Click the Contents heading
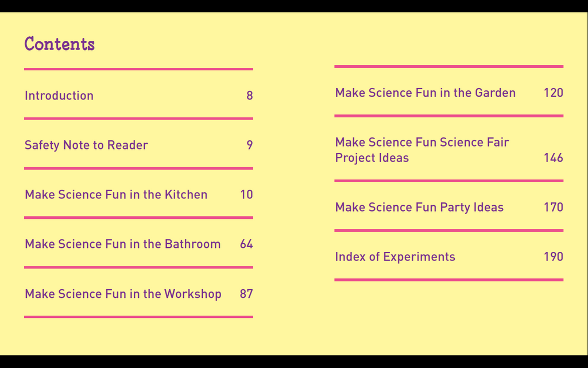 click(x=59, y=44)
